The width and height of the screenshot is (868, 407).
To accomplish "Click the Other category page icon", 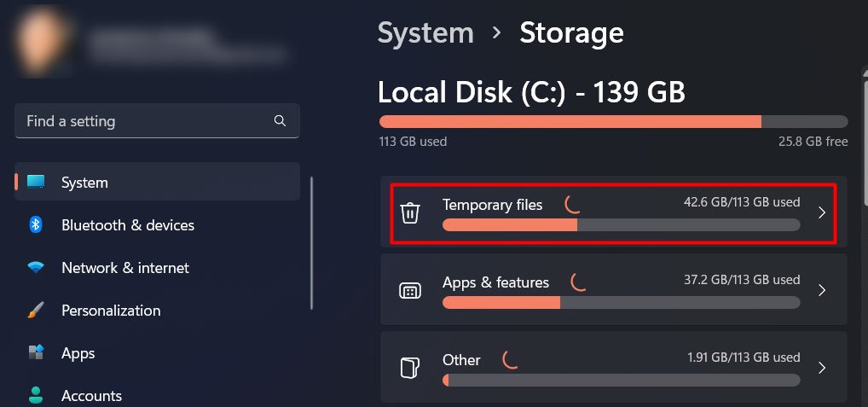I will click(x=410, y=369).
